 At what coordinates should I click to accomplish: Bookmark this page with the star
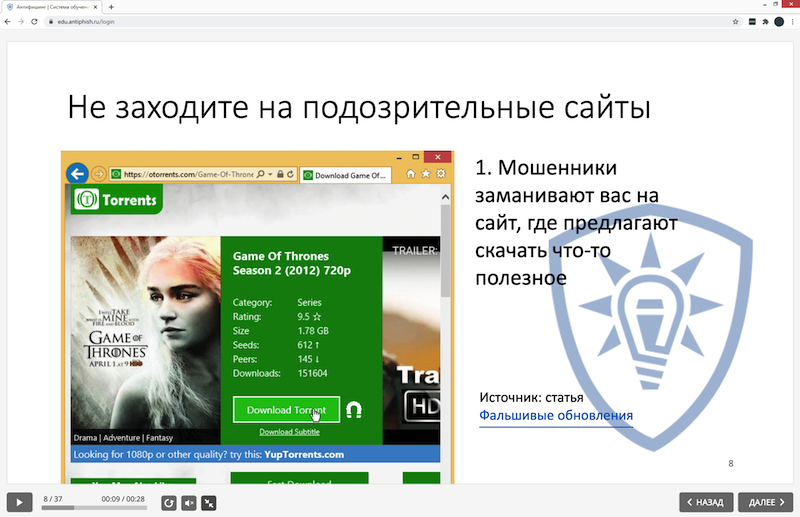[735, 21]
